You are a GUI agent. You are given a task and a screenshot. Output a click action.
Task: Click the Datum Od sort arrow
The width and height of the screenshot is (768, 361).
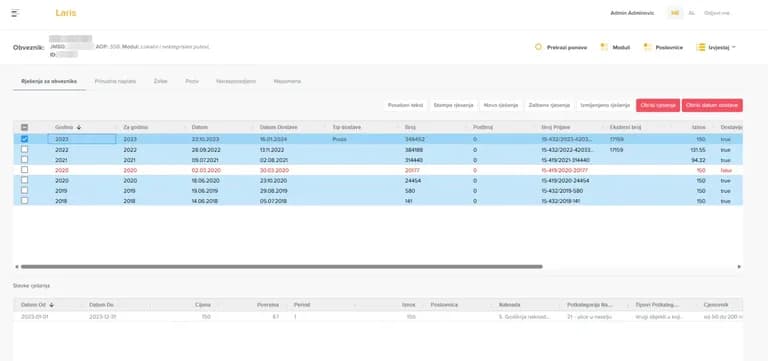point(51,305)
